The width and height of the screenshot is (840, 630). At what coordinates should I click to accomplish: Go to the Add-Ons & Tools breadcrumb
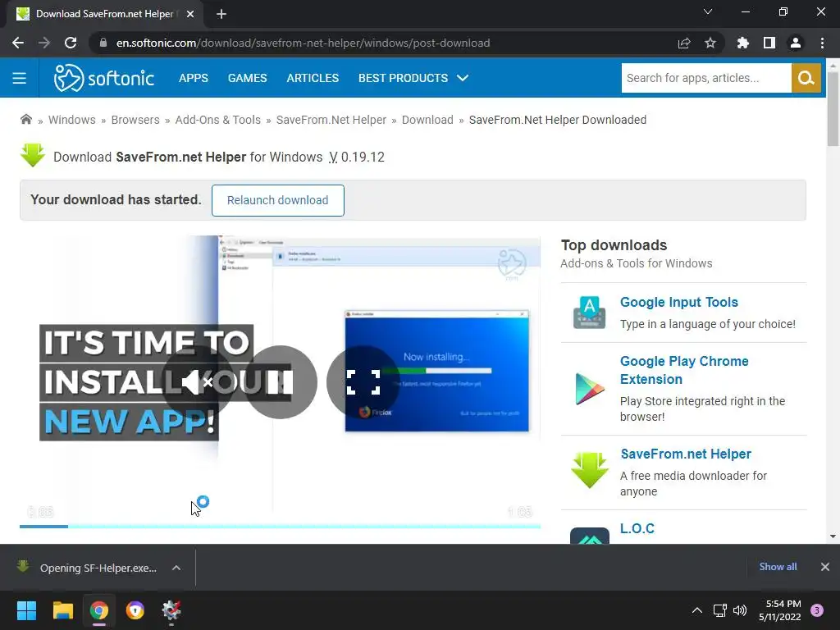tap(217, 120)
